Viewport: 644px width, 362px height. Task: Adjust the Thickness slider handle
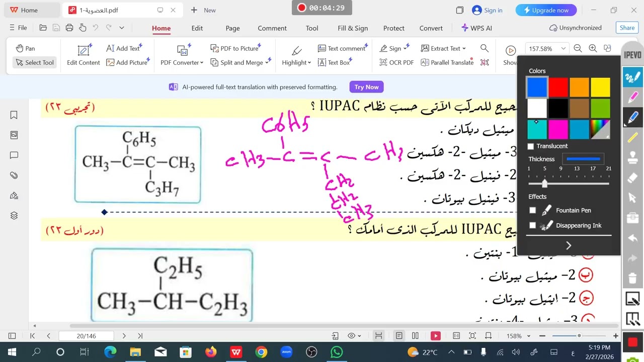[544, 183]
